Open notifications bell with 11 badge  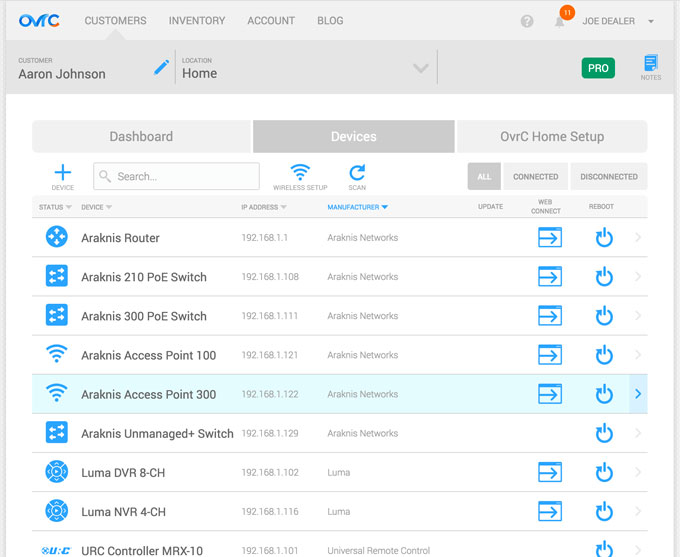pyautogui.click(x=560, y=21)
